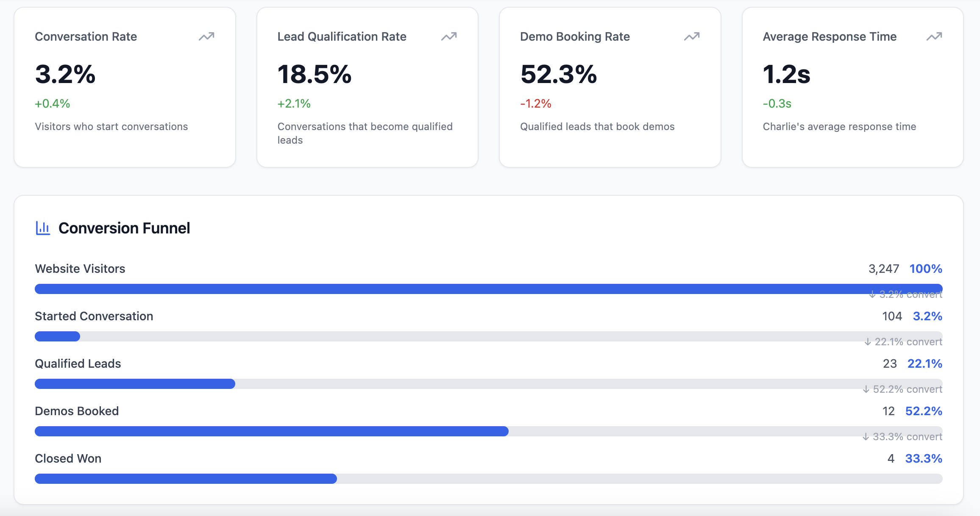
Task: Click the Closed Won progress bar
Action: (x=488, y=479)
